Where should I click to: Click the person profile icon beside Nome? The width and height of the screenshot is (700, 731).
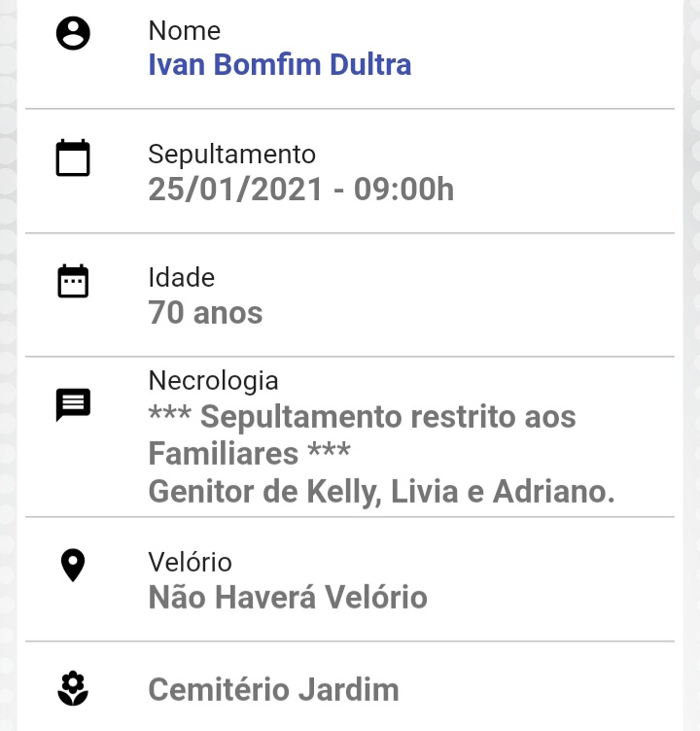click(x=73, y=33)
